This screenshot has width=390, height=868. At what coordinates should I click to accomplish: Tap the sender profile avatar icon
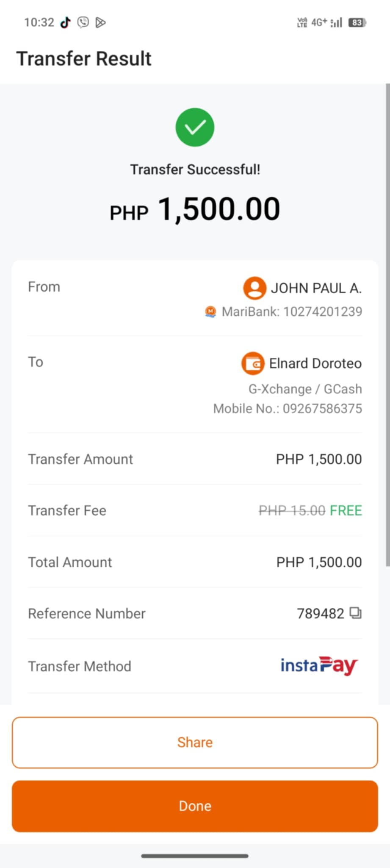(254, 288)
